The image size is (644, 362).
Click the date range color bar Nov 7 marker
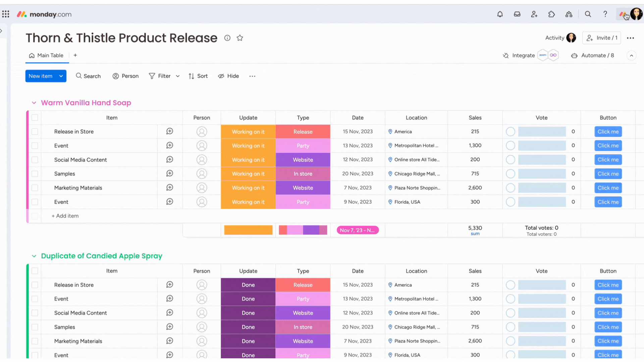[357, 230]
